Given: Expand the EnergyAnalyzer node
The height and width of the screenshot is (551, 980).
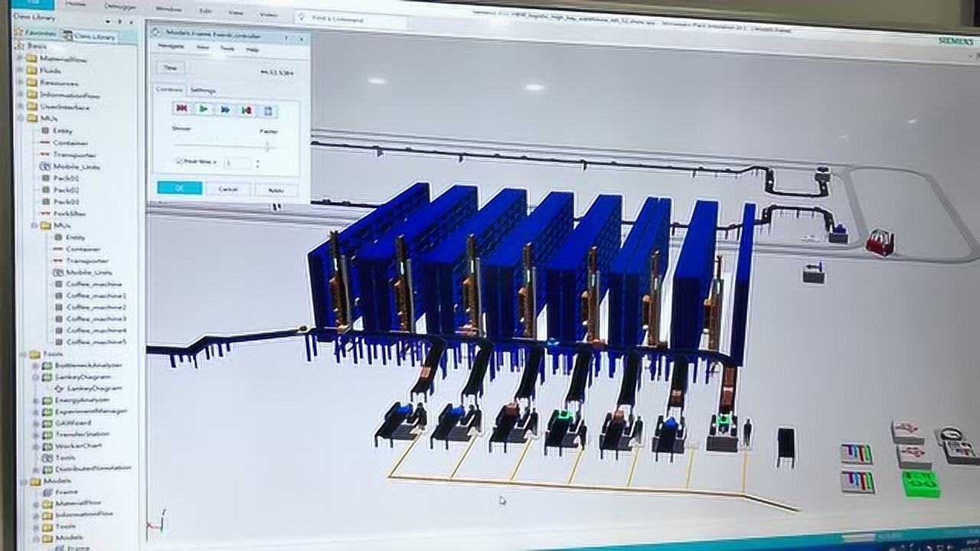Looking at the screenshot, I should [x=36, y=399].
